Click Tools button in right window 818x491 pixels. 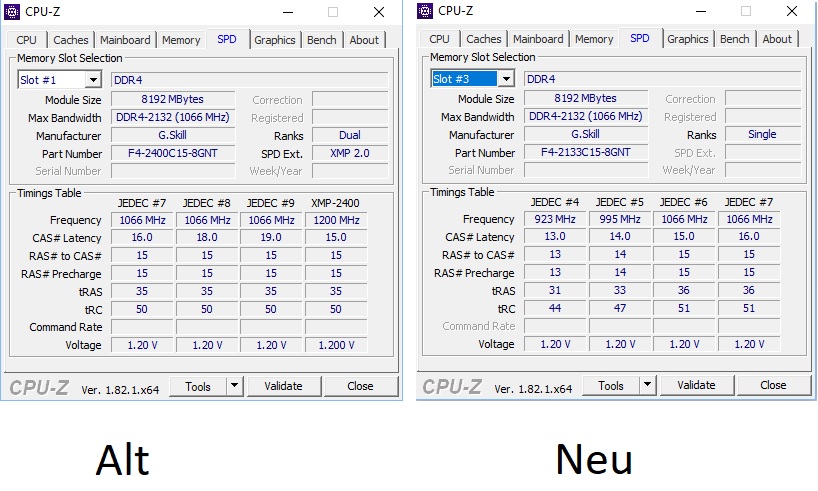(x=611, y=386)
